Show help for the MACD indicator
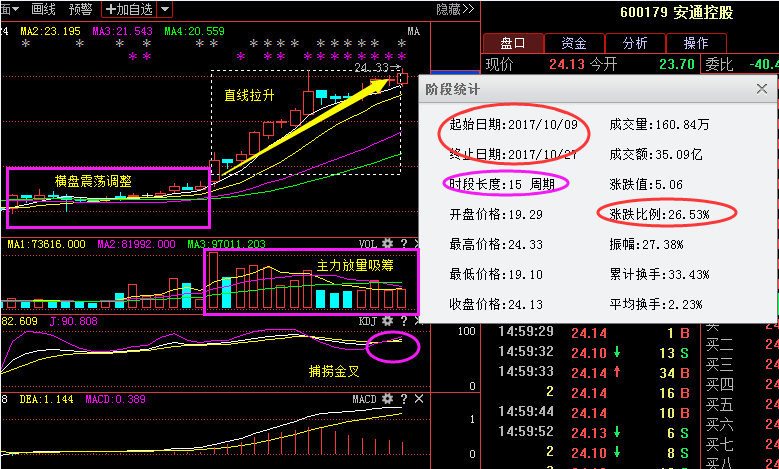 pyautogui.click(x=403, y=399)
